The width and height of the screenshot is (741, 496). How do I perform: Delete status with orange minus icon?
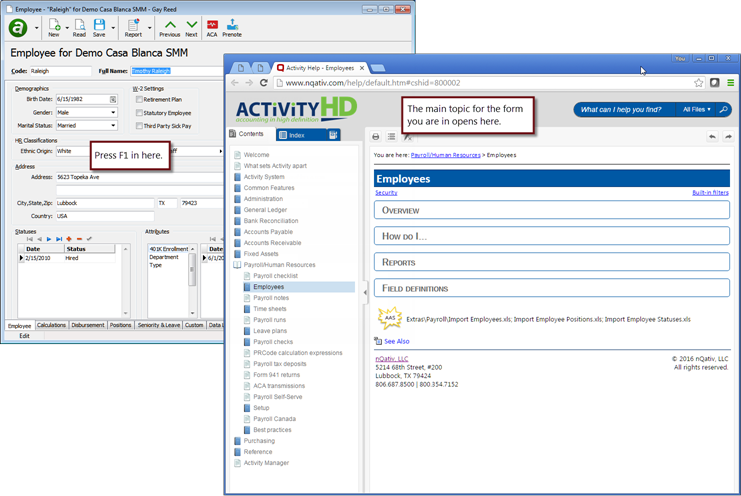coord(79,239)
